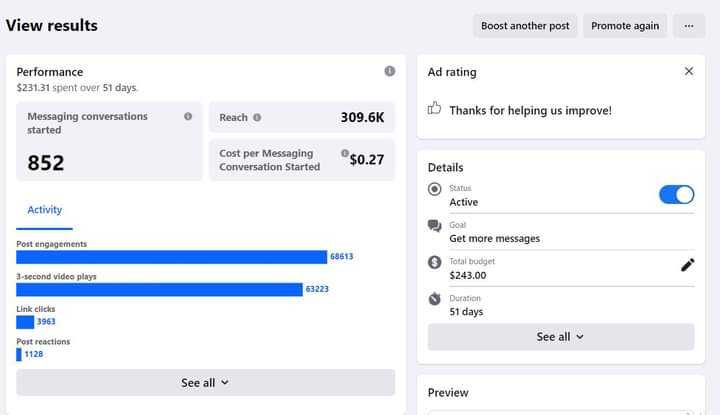Toggle the Active status switch off
This screenshot has width=720, height=415.
coord(676,194)
